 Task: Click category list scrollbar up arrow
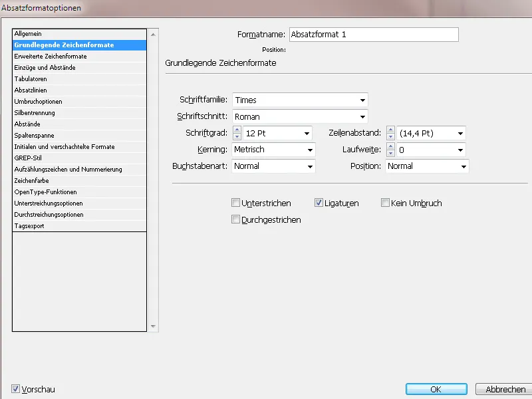[x=153, y=35]
